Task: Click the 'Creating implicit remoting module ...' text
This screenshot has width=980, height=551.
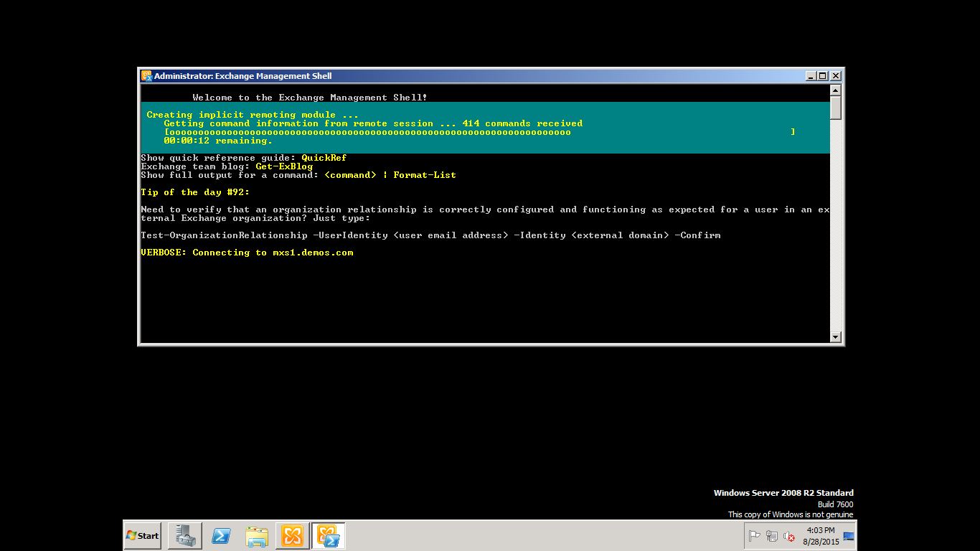Action: click(253, 115)
